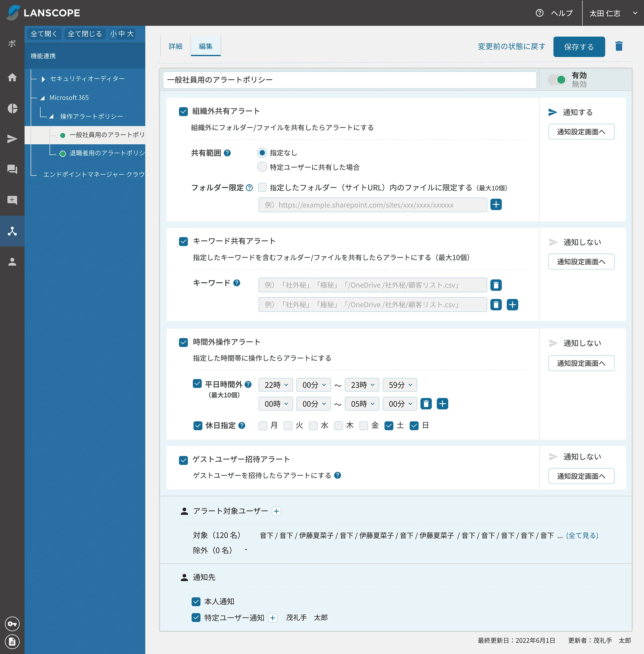Screen dimensions: 644x654
Task: Toggle the 有効/無効 policy switch
Action: pyautogui.click(x=557, y=80)
